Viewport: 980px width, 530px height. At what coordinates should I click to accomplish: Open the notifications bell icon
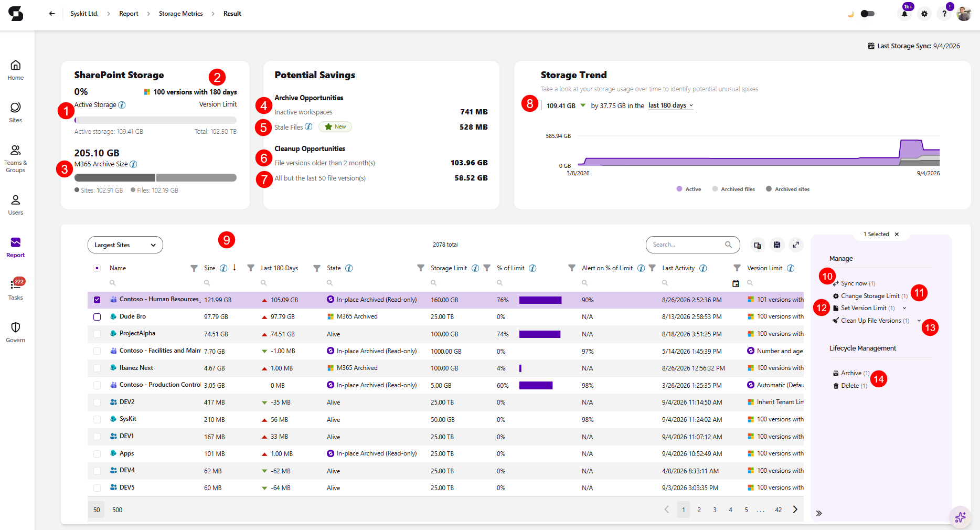coord(904,14)
